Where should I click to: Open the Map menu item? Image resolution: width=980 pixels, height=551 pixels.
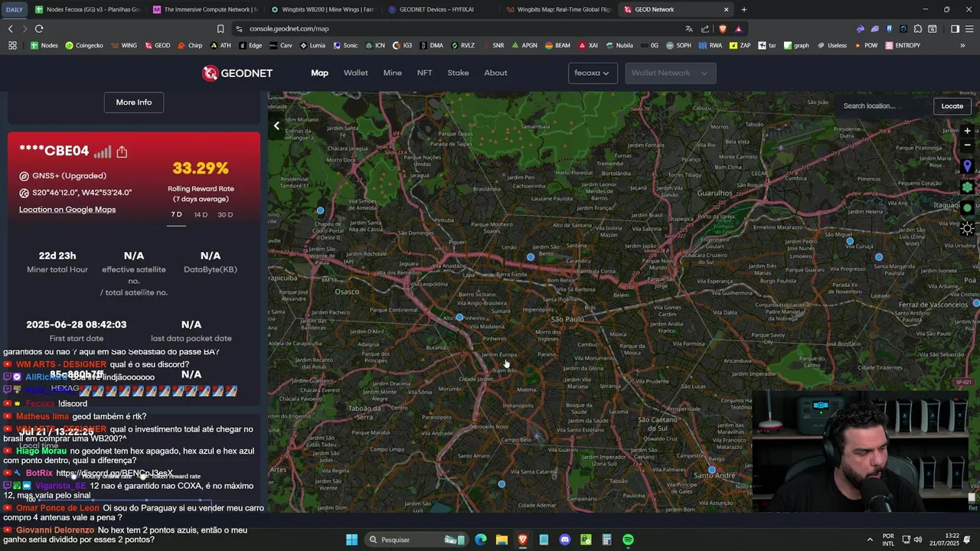tap(319, 73)
